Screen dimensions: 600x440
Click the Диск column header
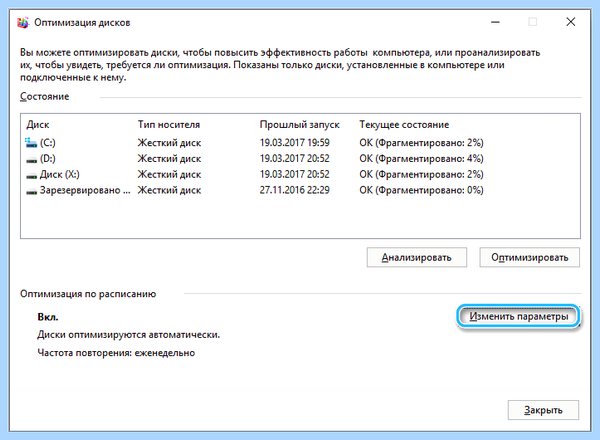(38, 125)
